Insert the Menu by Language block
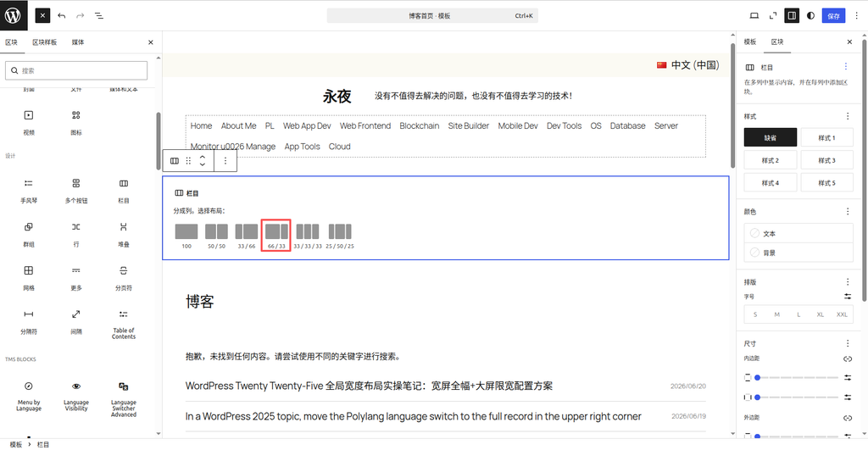868x450 pixels. (29, 396)
